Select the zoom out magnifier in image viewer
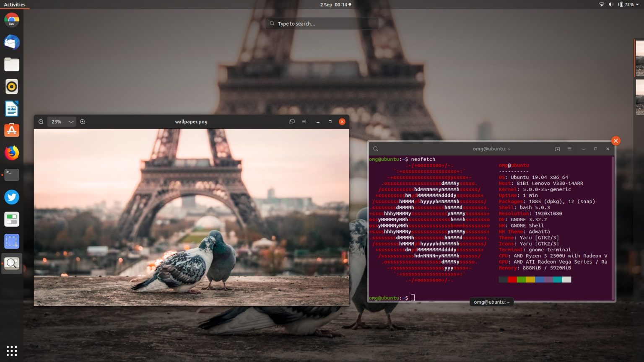This screenshot has width=644, height=362. pyautogui.click(x=41, y=122)
